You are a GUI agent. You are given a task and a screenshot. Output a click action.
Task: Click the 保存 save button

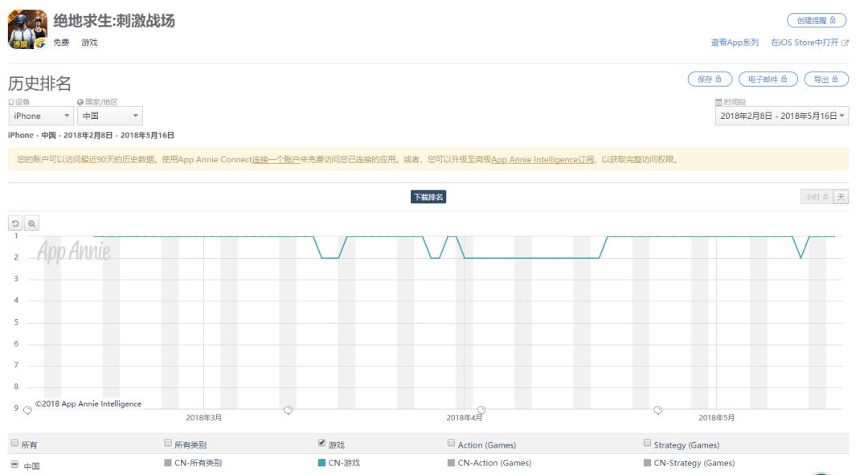point(710,79)
